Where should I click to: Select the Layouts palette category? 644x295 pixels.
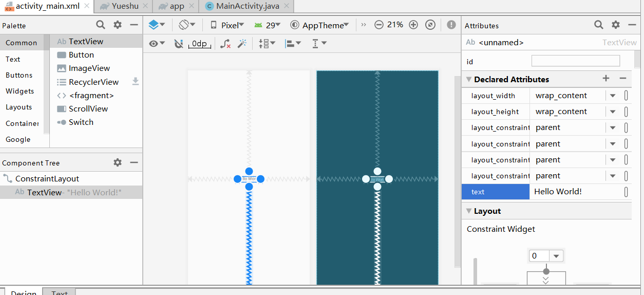click(22, 107)
